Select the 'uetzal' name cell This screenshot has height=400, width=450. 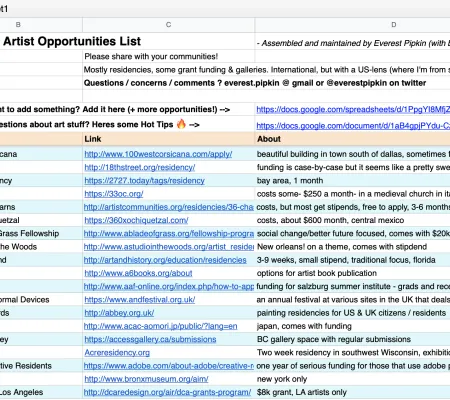tap(41, 220)
